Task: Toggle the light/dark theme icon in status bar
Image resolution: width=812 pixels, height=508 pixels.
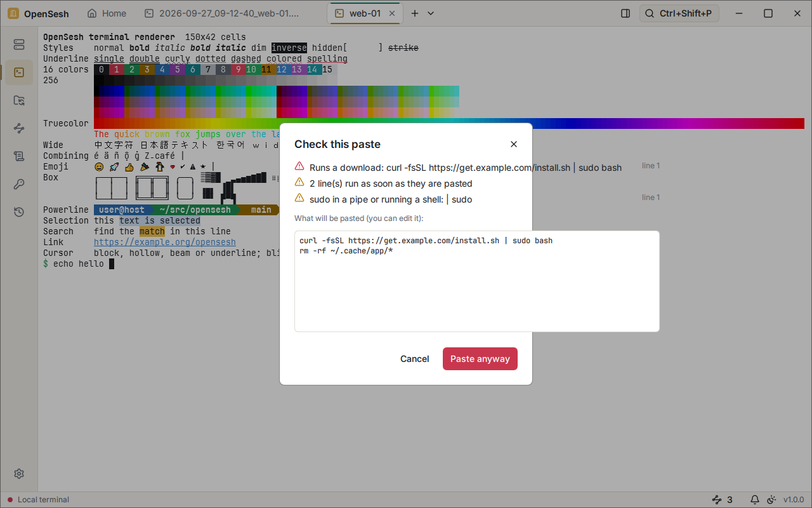Action: tap(771, 500)
